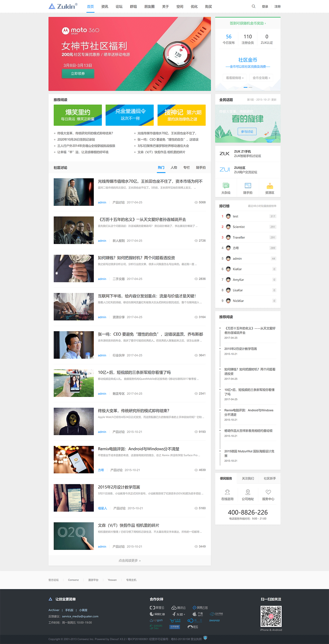Select the 首页 navigation item
Screen dimensions: 329x644
(x=90, y=6)
